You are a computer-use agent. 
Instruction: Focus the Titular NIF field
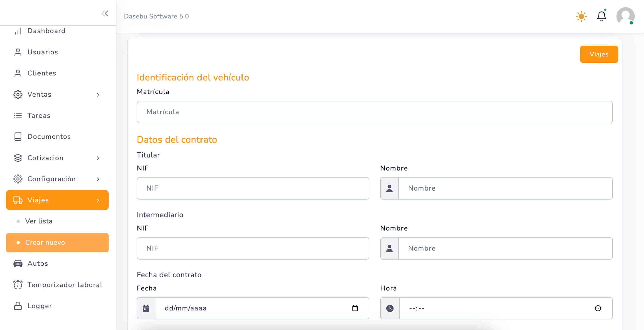pyautogui.click(x=253, y=188)
